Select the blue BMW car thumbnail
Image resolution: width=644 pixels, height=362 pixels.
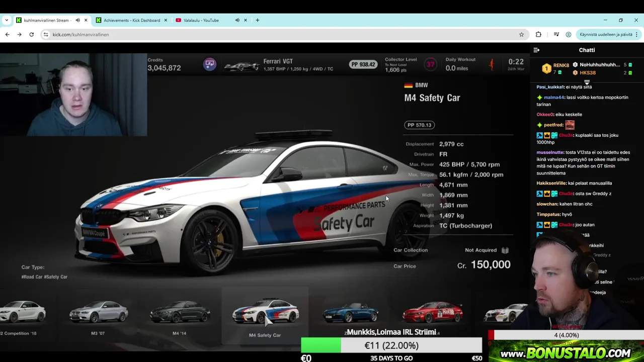(351, 313)
